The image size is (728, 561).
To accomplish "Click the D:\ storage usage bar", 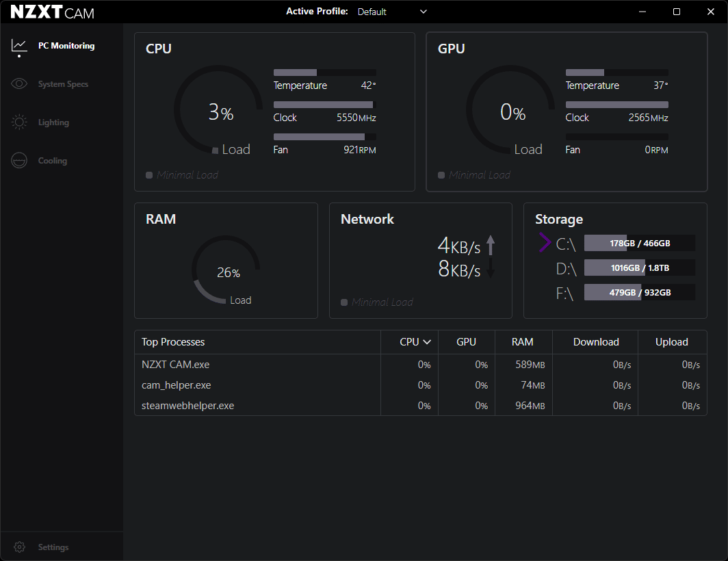I will pyautogui.click(x=639, y=268).
